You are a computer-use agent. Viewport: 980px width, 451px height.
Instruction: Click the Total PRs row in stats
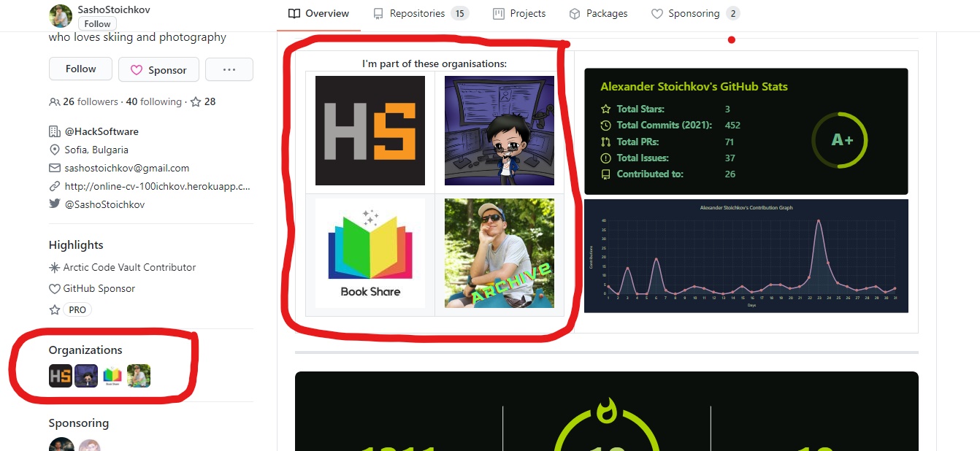667,142
